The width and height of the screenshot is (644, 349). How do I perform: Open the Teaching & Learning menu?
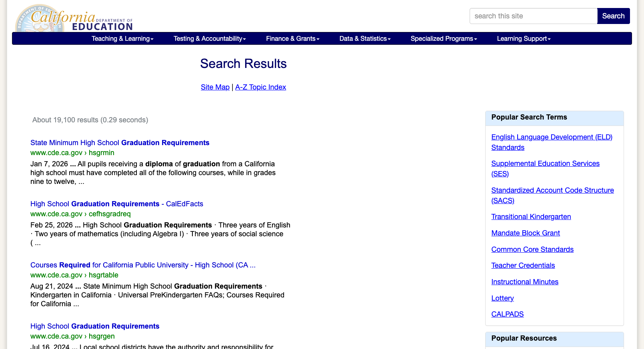tap(122, 38)
